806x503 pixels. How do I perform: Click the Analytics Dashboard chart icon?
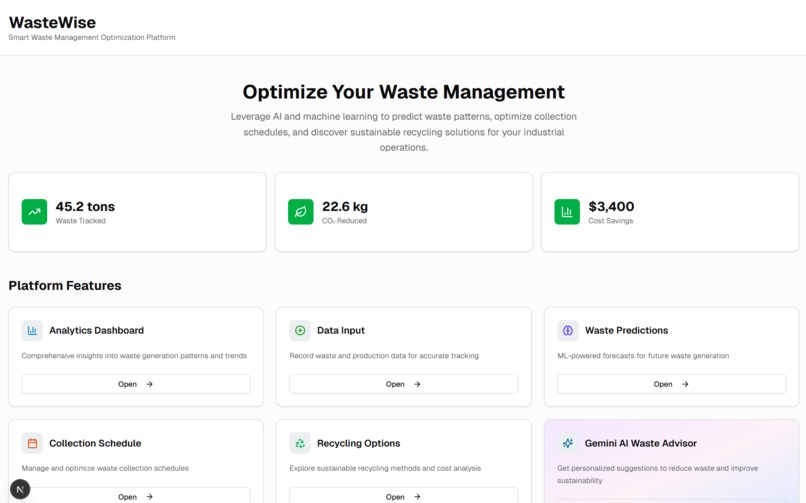click(x=32, y=330)
